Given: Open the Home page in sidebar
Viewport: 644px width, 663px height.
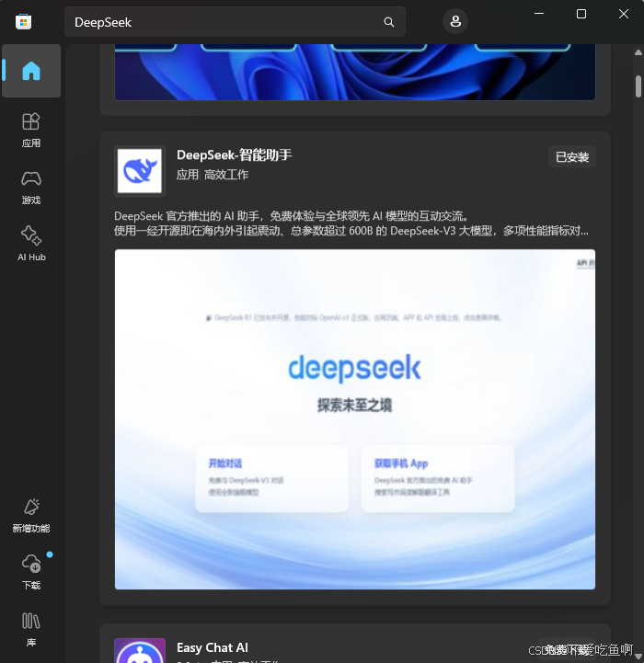Looking at the screenshot, I should pyautogui.click(x=31, y=71).
